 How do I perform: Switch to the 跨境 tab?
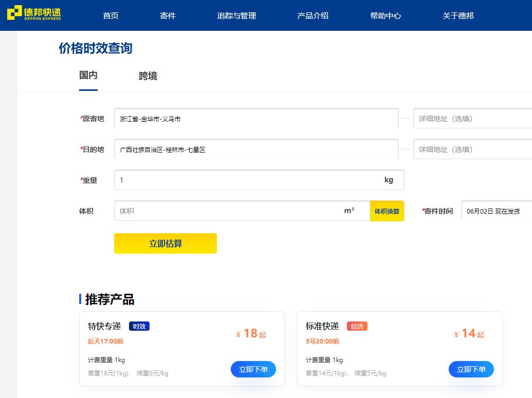(x=148, y=75)
